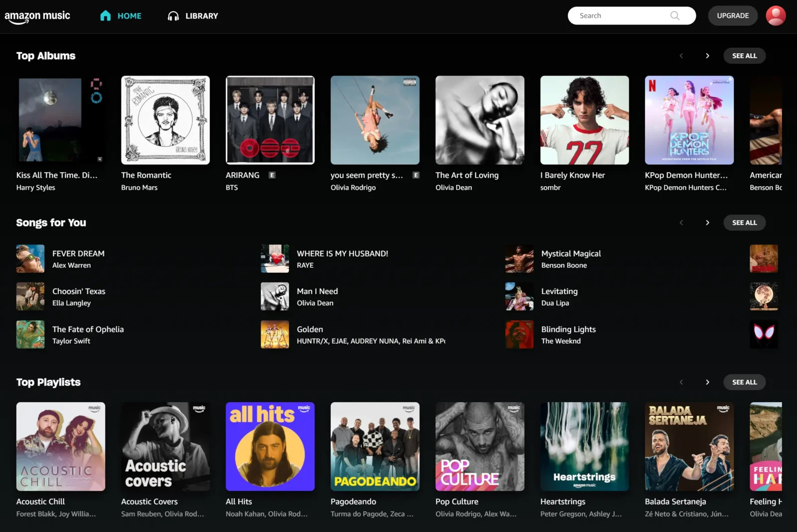Click the Benson Boone artist name under Mystical Magical
Image resolution: width=797 pixels, height=532 pixels.
tap(564, 265)
